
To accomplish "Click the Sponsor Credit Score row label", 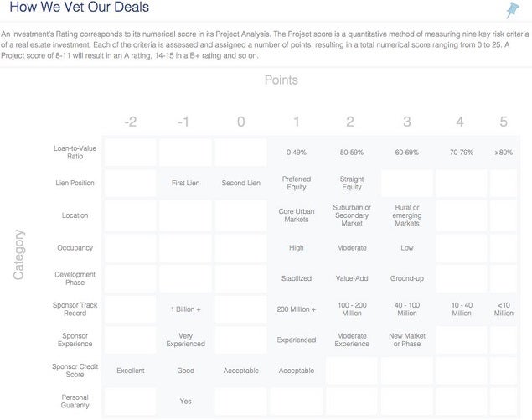I will coord(75,371).
